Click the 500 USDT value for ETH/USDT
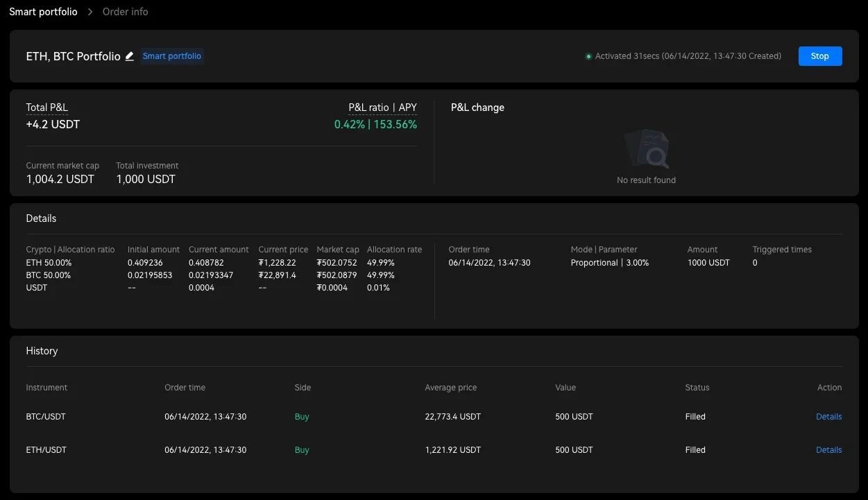This screenshot has height=500, width=868. pos(574,450)
